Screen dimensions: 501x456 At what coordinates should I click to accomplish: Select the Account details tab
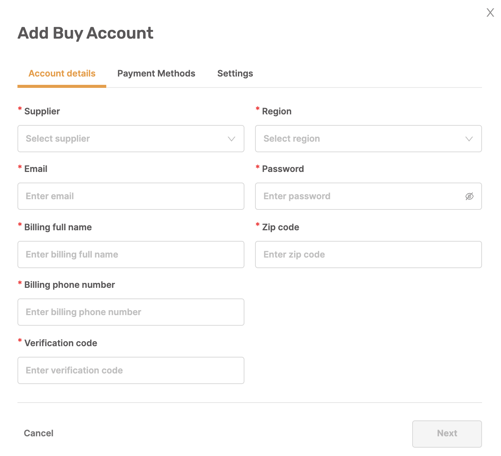pyautogui.click(x=62, y=73)
